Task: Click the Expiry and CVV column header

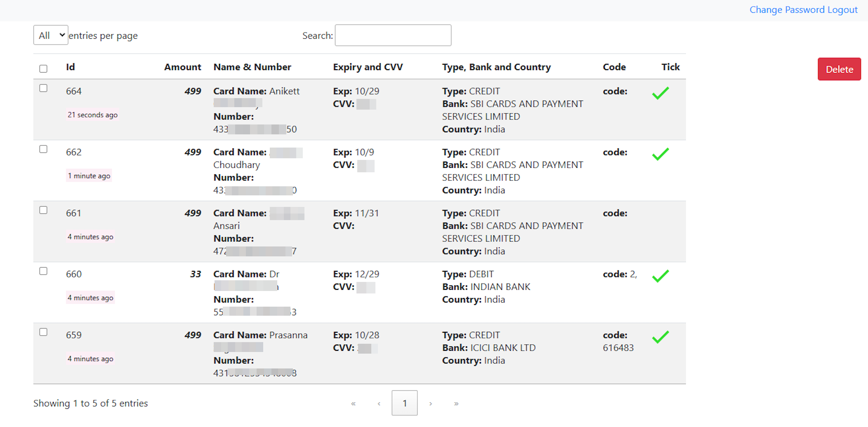Action: click(x=368, y=67)
